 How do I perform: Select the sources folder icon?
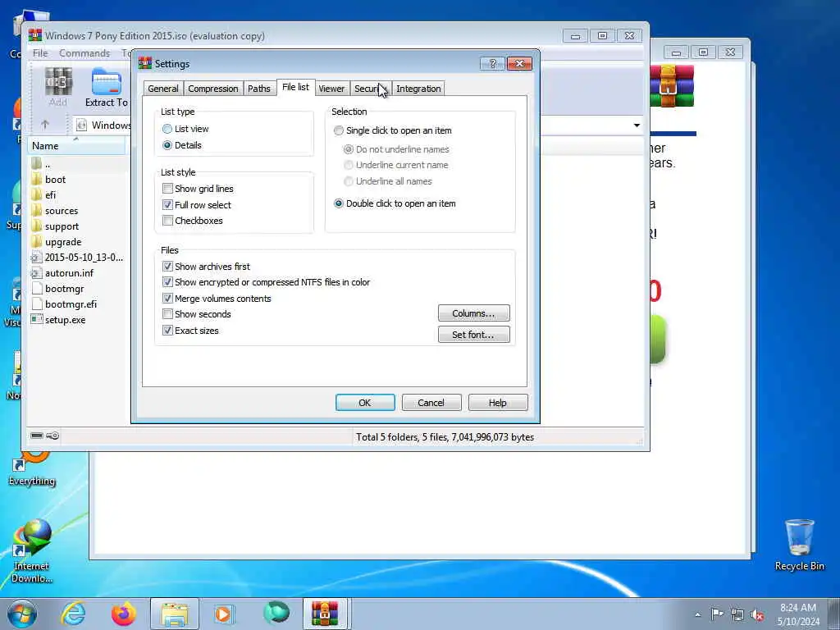coord(36,210)
